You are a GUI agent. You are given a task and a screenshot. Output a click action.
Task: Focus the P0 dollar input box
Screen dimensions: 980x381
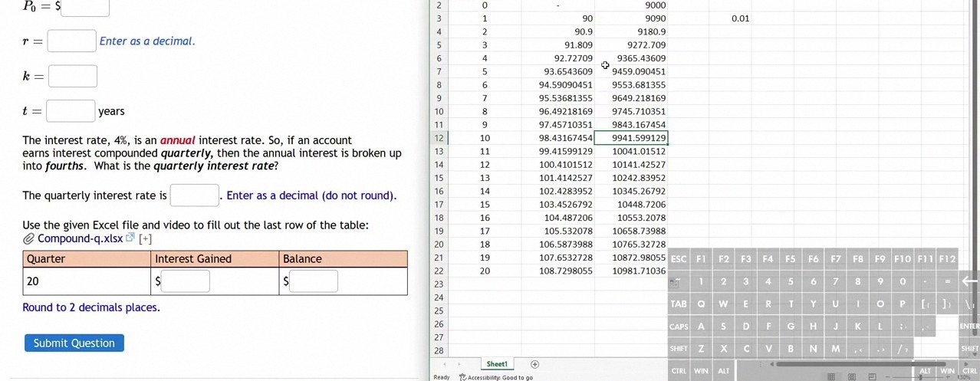[85, 7]
